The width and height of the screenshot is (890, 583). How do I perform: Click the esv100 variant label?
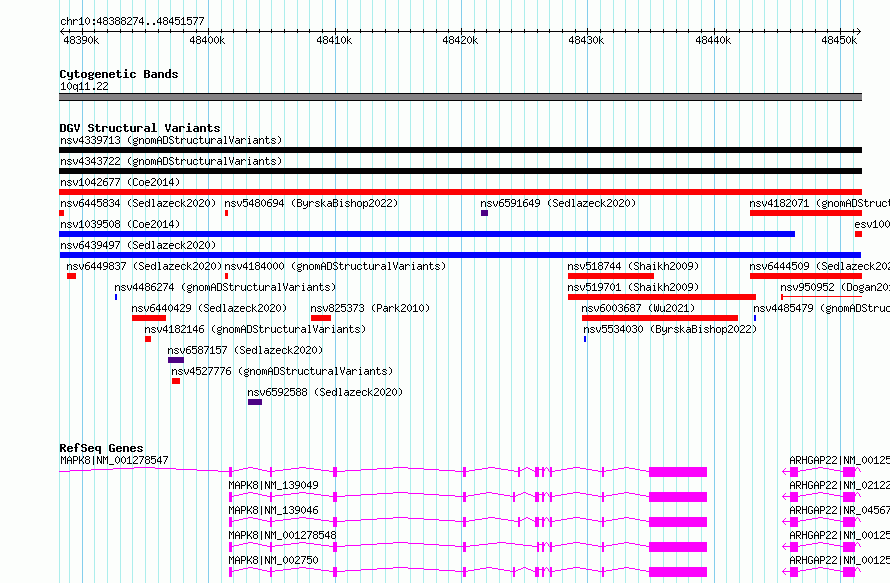(x=872, y=224)
